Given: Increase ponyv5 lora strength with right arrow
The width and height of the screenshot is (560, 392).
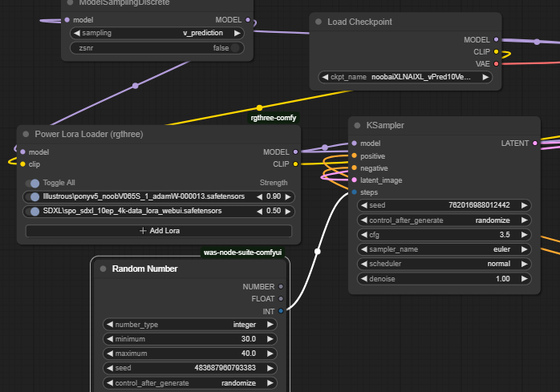Looking at the screenshot, I should click(x=288, y=196).
